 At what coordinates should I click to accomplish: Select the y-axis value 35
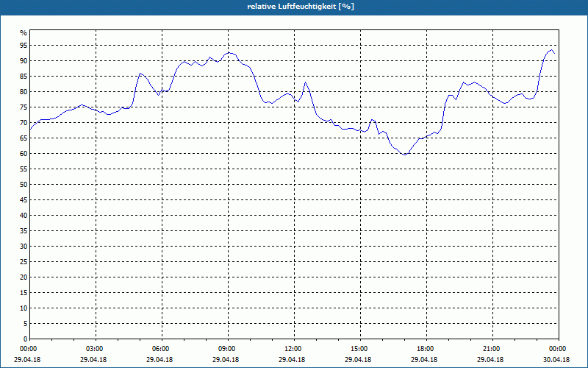[x=24, y=230]
